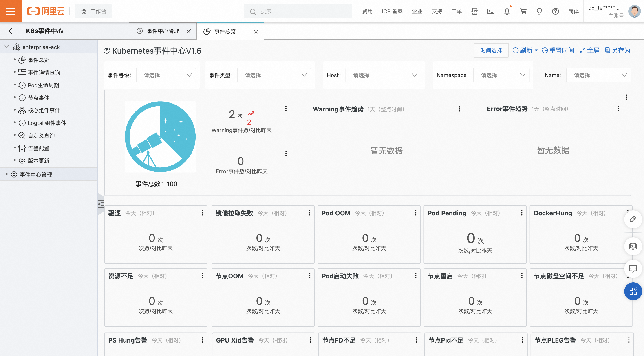Viewport: 644px width, 356px height.
Task: Open the help question mark icon
Action: point(555,11)
